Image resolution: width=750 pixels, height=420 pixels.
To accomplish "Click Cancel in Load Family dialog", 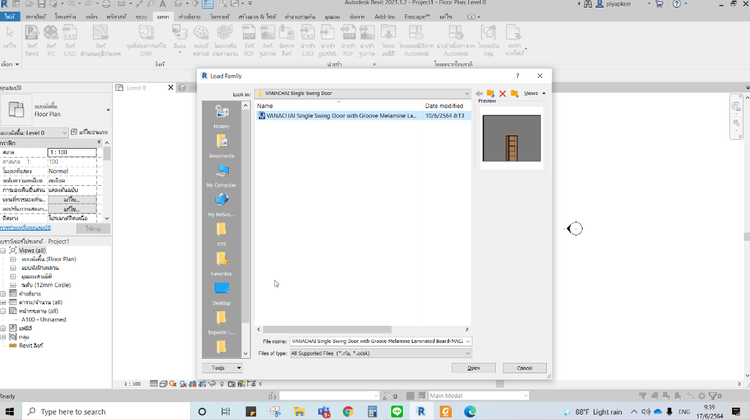I will tap(524, 368).
